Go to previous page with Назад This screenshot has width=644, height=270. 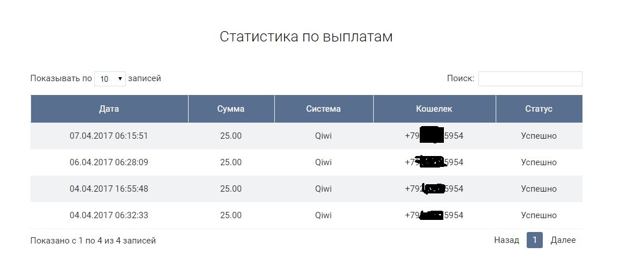coord(506,240)
